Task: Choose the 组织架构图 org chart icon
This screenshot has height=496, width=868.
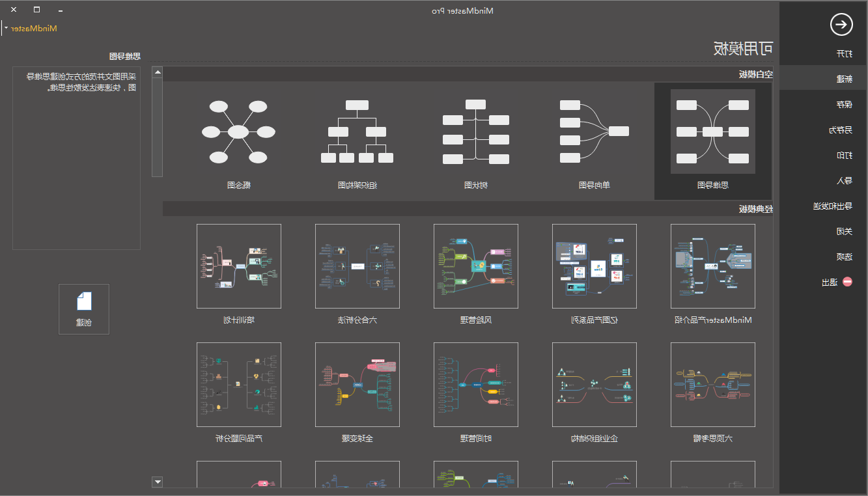Action: (x=357, y=131)
